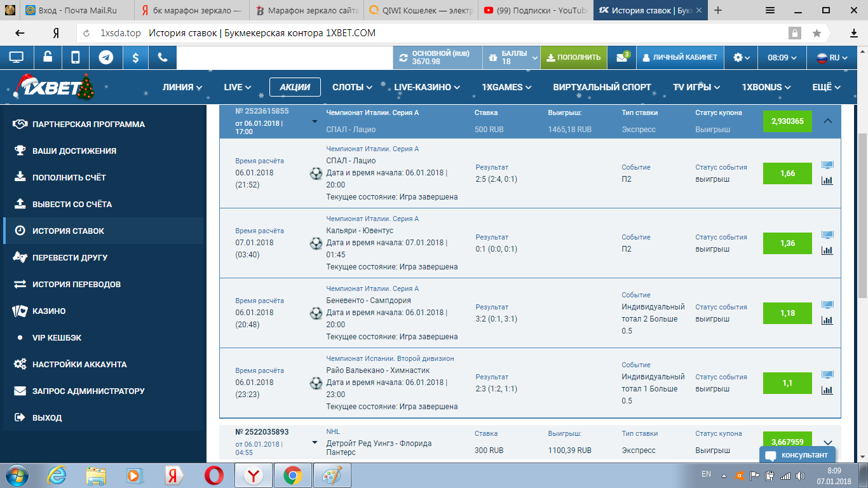Switch to the YouTube Подписки browser tab
The image size is (868, 488).
(534, 10)
